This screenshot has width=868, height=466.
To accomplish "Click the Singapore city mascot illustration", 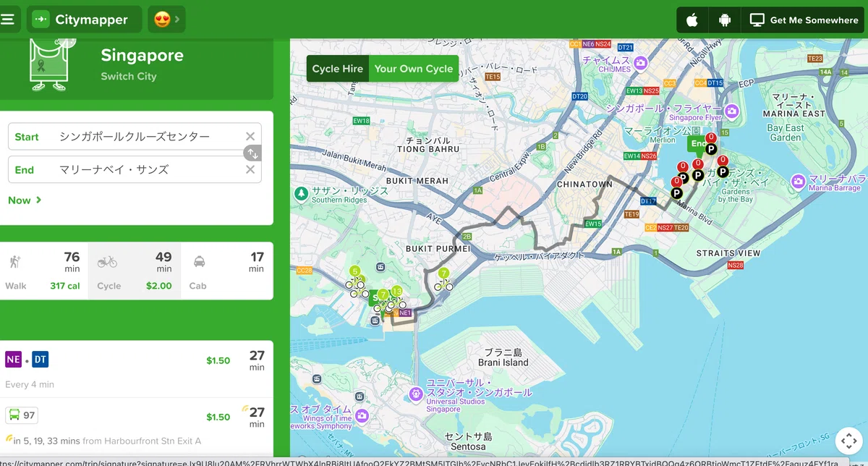I will [x=51, y=65].
